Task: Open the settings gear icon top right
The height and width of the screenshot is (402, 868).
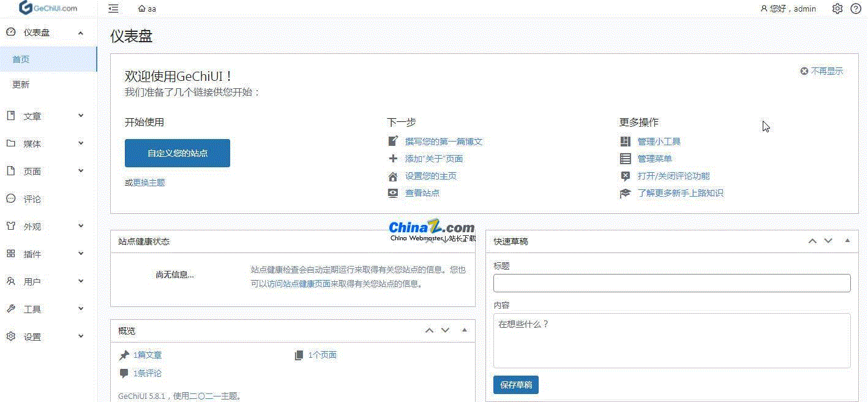Action: 837,9
